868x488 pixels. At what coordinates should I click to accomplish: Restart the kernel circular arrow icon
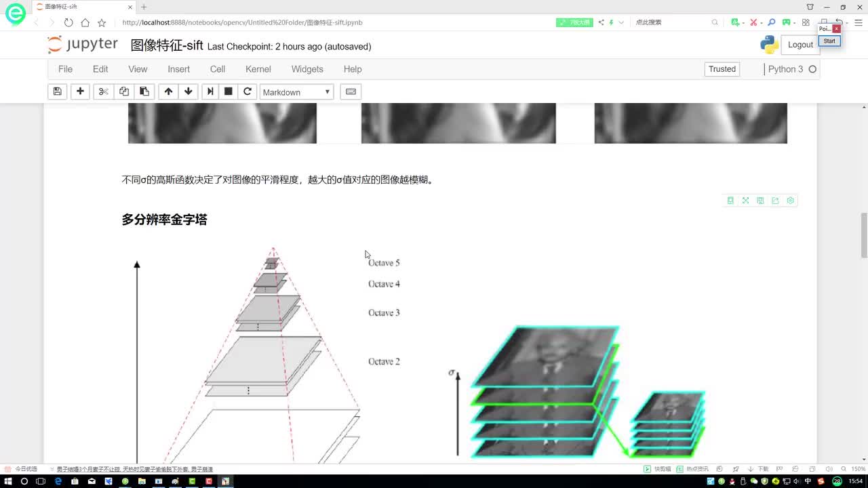click(x=248, y=91)
